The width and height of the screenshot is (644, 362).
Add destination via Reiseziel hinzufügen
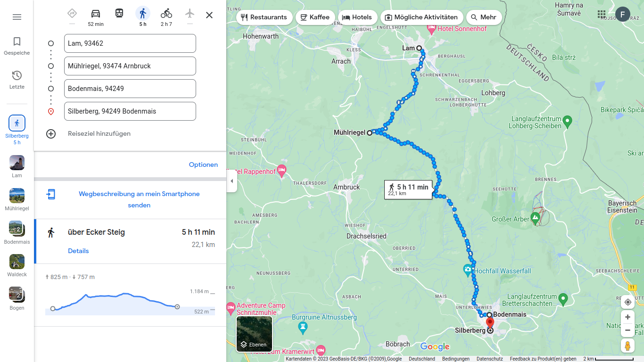pyautogui.click(x=99, y=133)
